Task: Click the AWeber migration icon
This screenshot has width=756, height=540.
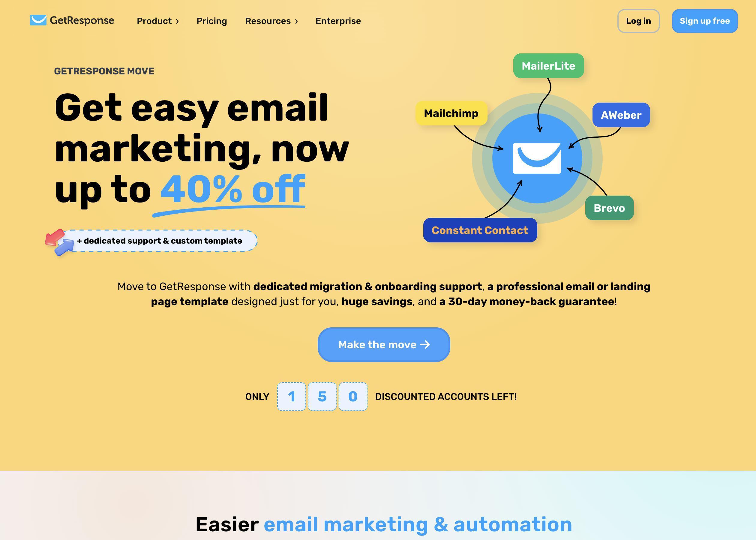Action: 621,115
